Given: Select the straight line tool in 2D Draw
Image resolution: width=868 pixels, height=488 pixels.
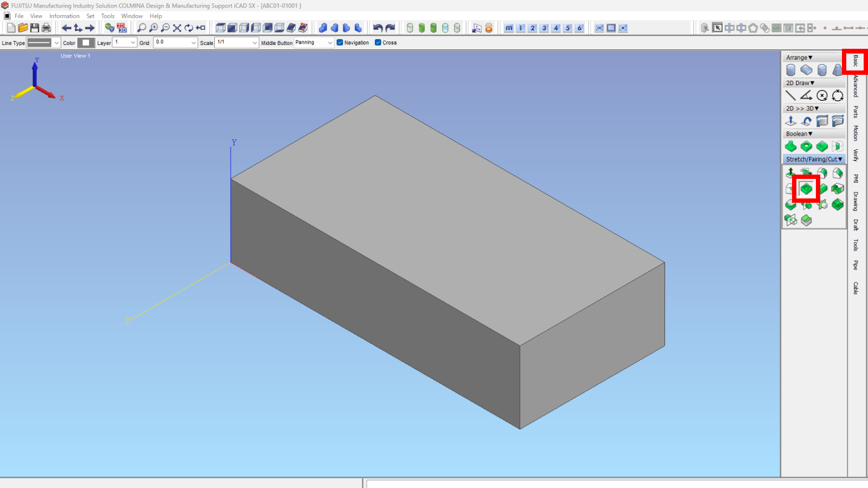Looking at the screenshot, I should pyautogui.click(x=790, y=95).
